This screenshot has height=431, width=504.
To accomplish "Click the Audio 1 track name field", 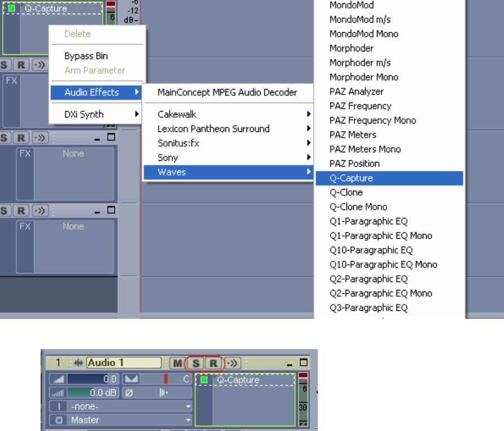I will 124,363.
